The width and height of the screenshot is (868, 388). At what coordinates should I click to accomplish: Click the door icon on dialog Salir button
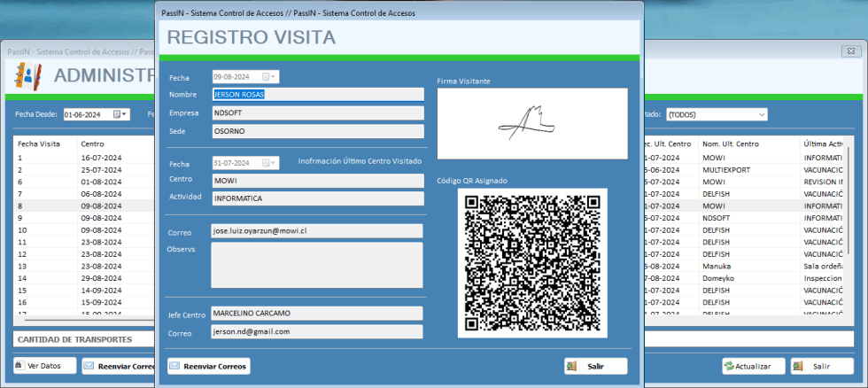pos(572,366)
